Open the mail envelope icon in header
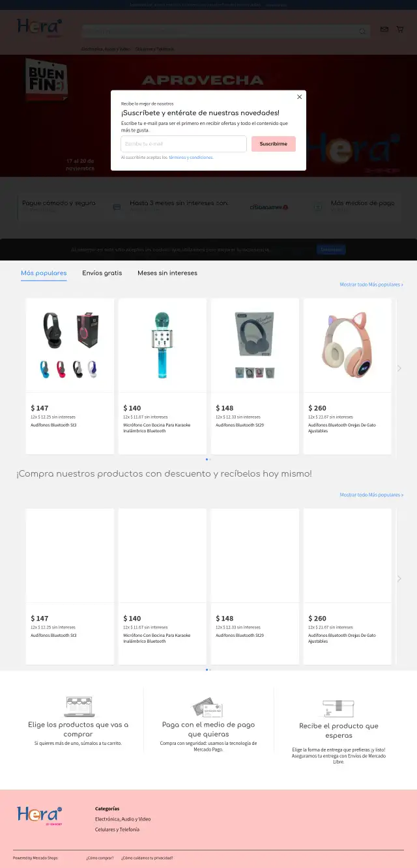 point(384,29)
